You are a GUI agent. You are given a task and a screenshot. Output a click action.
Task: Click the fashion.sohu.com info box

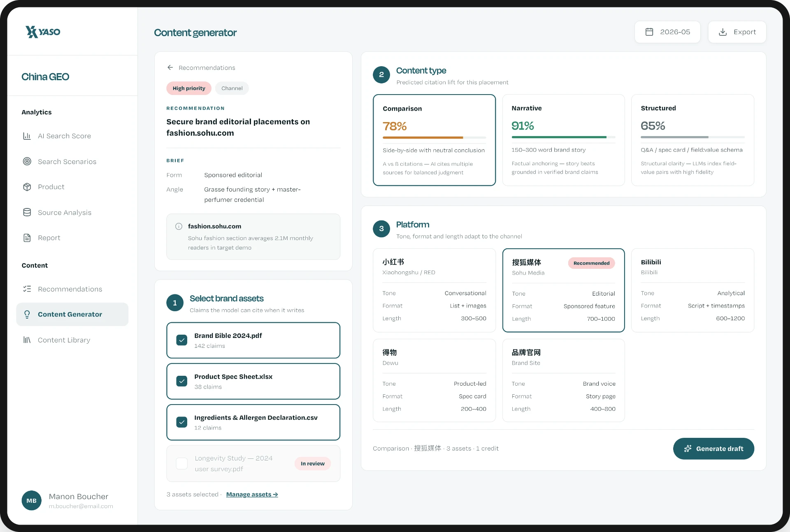[253, 237]
